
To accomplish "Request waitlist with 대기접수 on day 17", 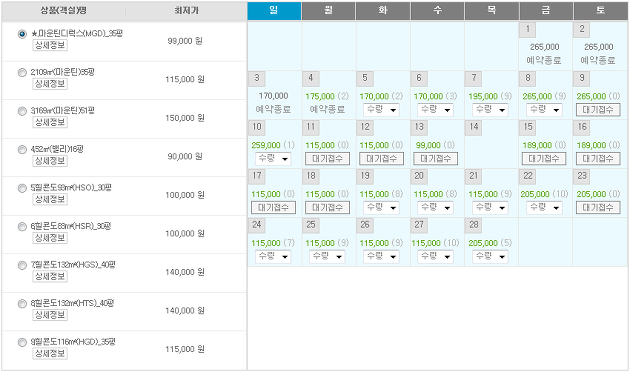I will pyautogui.click(x=273, y=208).
